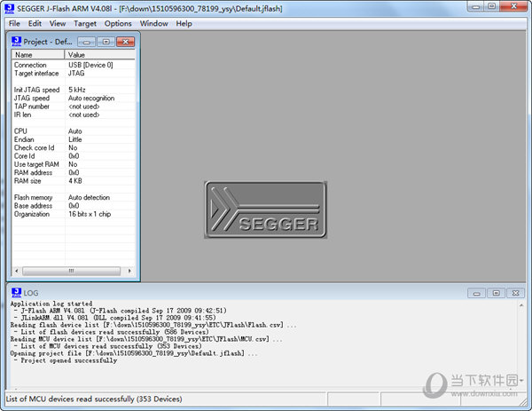Open the Help menu

pos(184,23)
